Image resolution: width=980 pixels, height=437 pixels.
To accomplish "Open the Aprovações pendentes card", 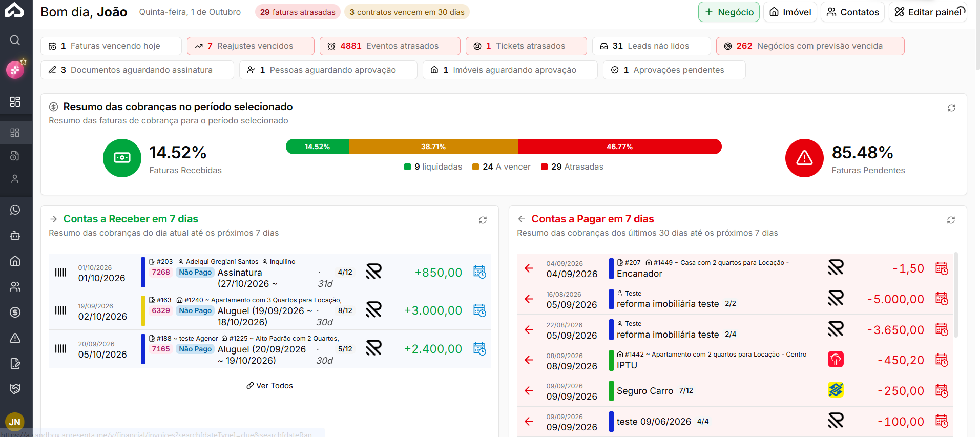I will click(x=674, y=70).
